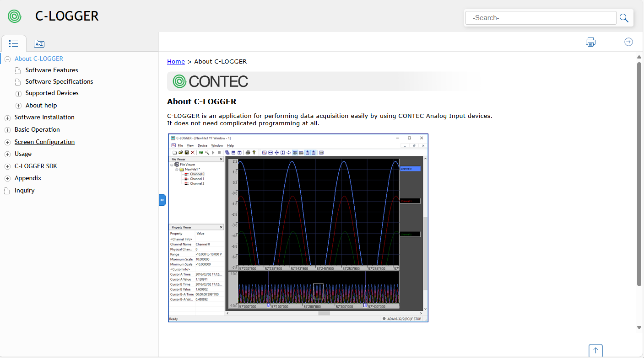Expand the Supported Devices node

tap(19, 94)
